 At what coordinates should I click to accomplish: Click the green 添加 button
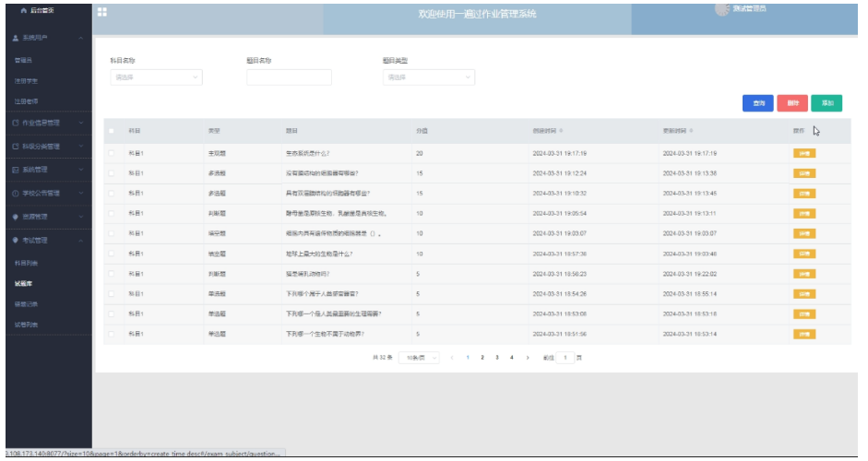click(x=826, y=103)
